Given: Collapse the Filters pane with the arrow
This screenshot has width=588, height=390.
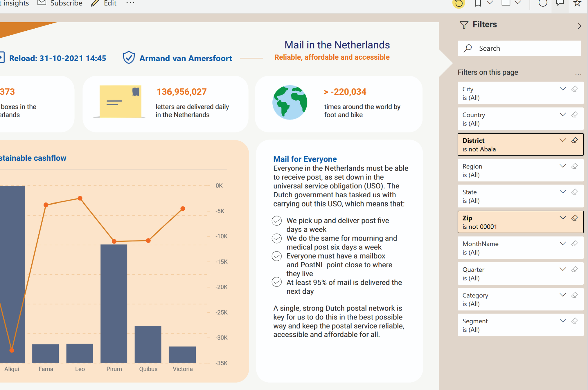Looking at the screenshot, I should 579,26.
